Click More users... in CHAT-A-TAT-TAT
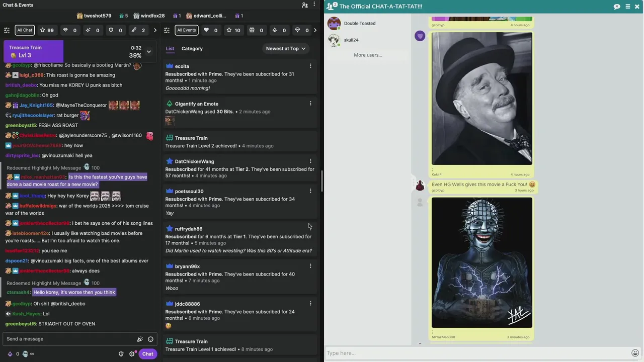 tap(368, 55)
